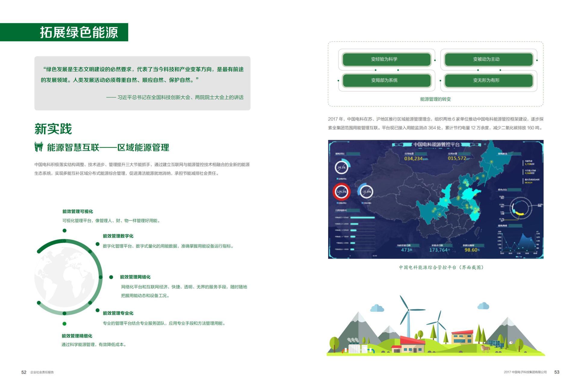This screenshot has height=392, width=578.
Task: Click the text 通过科学能源管理，有效降低成本
Action: [x=94, y=345]
